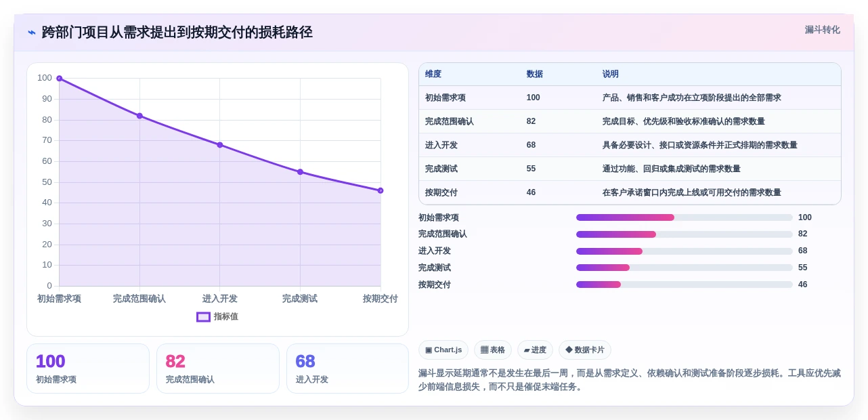
Task: Click the 数据 column header
Action: click(x=534, y=74)
